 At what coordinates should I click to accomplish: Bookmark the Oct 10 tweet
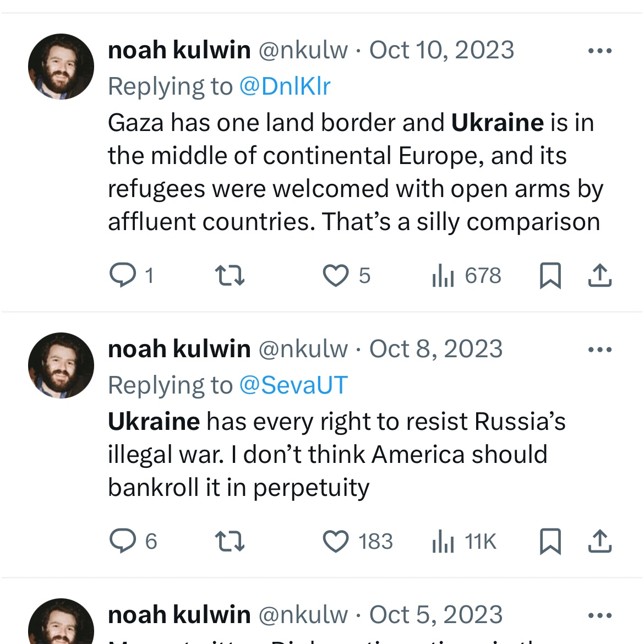click(x=550, y=275)
